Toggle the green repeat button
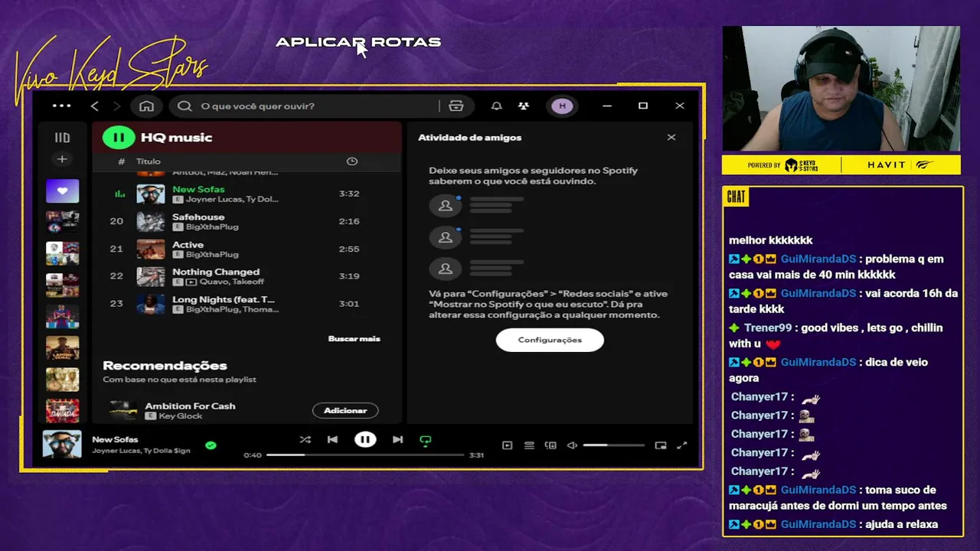 click(x=426, y=440)
